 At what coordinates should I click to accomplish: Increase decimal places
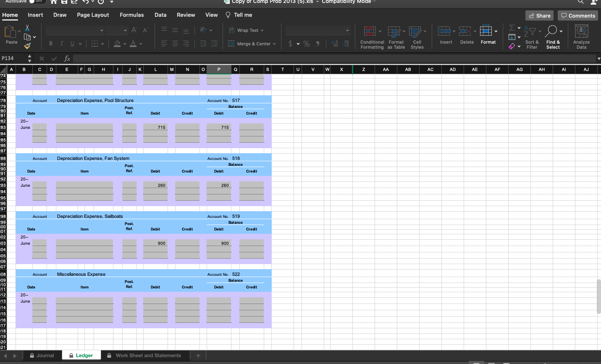(335, 44)
